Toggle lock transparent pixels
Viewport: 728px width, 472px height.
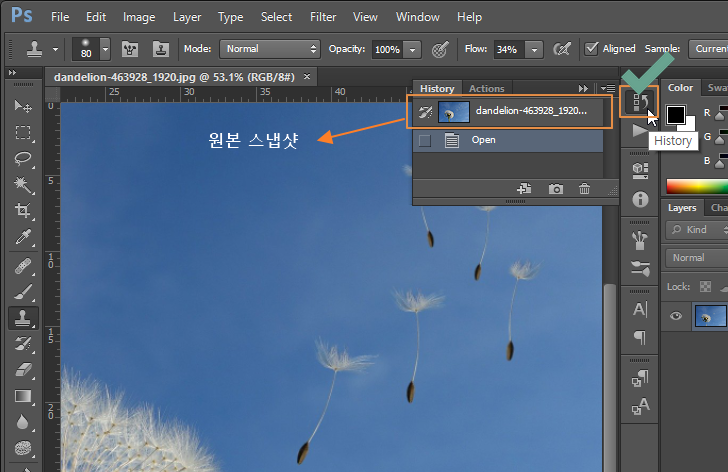click(x=705, y=286)
